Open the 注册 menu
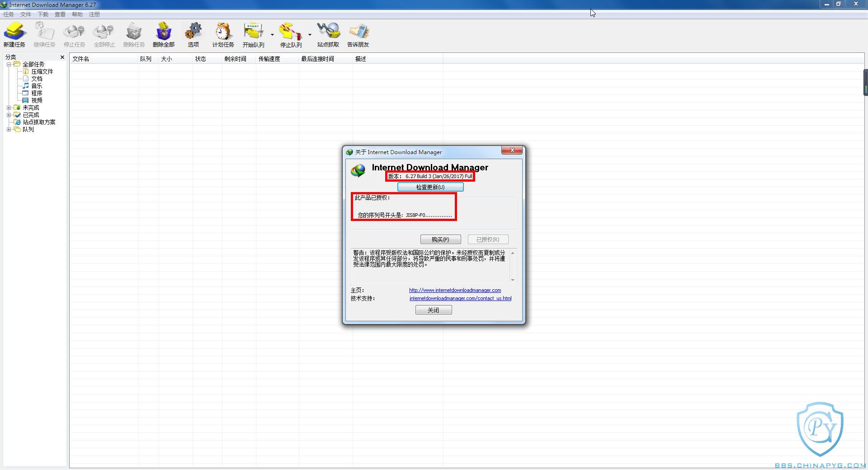The height and width of the screenshot is (470, 868). [x=94, y=14]
